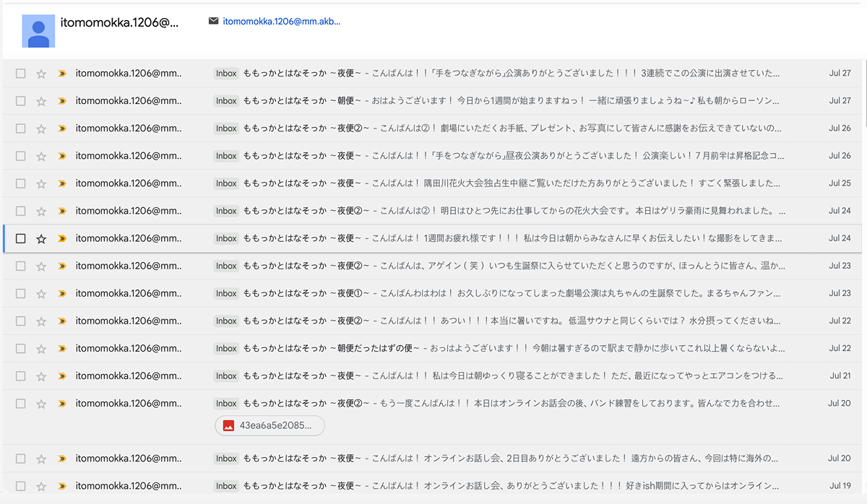Open itomomokka.1206@mm.akb... email address link
Image resolution: width=867 pixels, height=504 pixels.
pos(282,22)
